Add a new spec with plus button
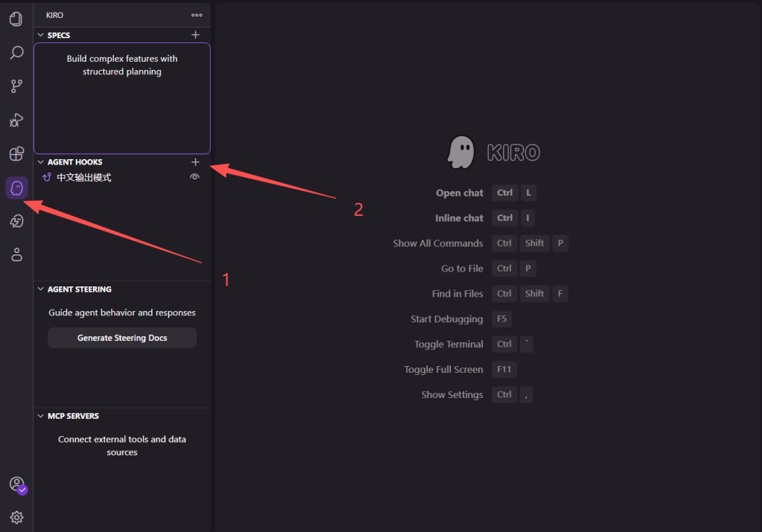The height and width of the screenshot is (532, 762). tap(196, 35)
